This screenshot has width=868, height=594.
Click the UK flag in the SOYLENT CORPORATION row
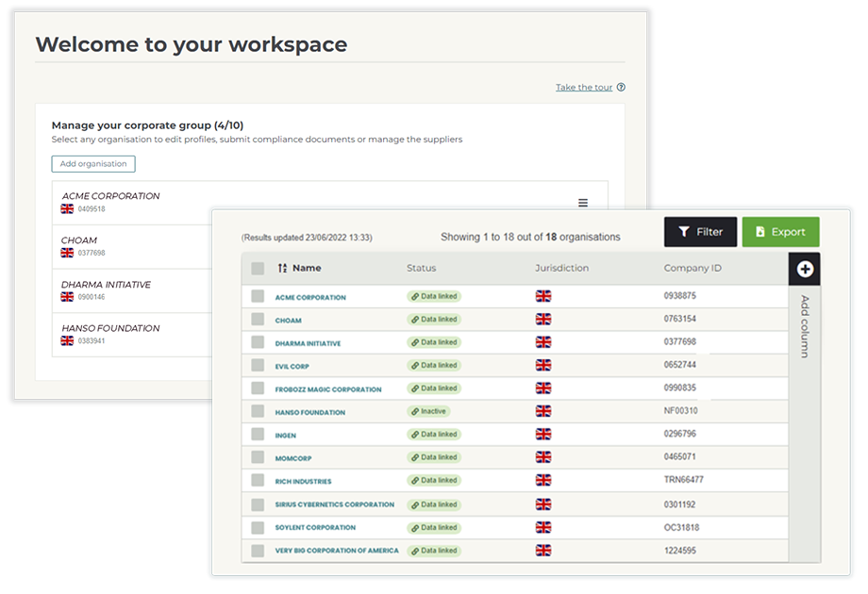click(x=543, y=527)
